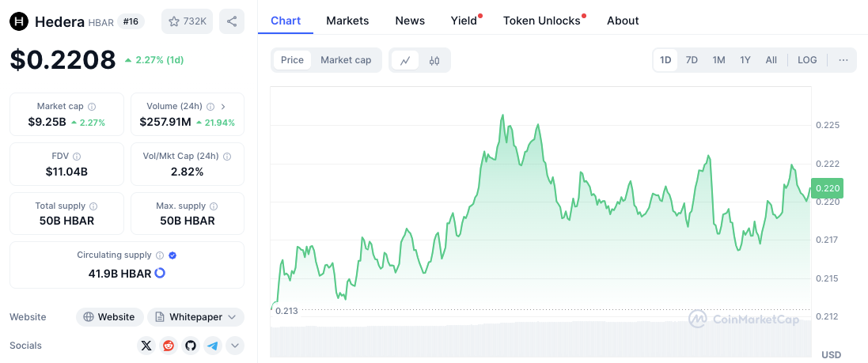Choose the All time range
868x363 pixels.
pyautogui.click(x=771, y=60)
